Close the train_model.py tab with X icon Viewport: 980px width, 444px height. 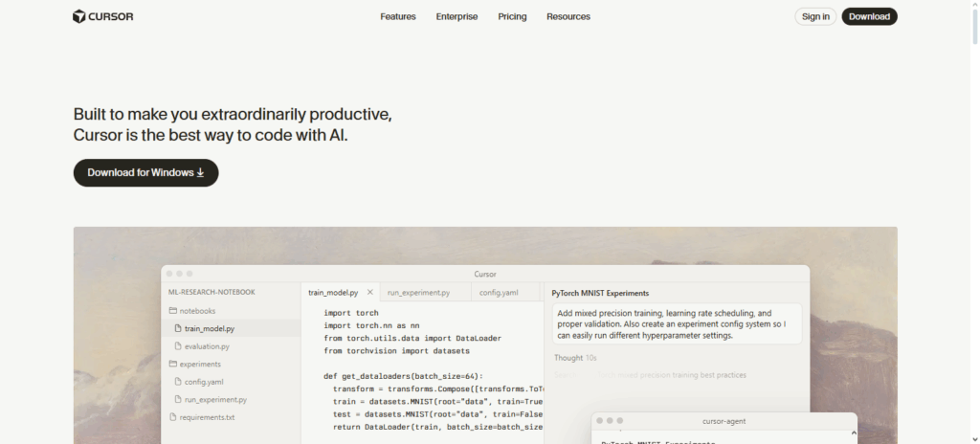click(370, 292)
